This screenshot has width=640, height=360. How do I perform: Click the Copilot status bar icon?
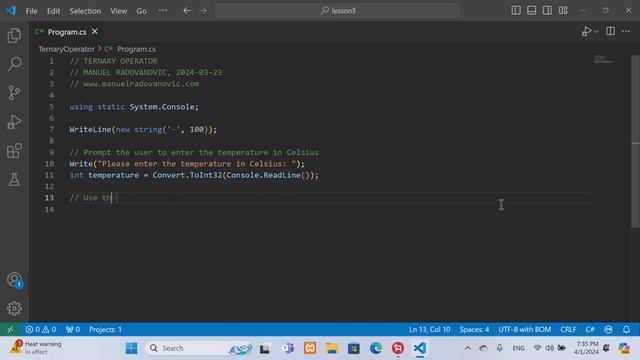click(x=608, y=329)
